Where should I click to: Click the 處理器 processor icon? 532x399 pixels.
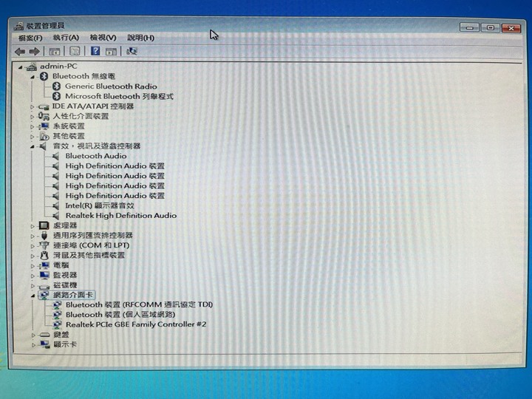(44, 225)
